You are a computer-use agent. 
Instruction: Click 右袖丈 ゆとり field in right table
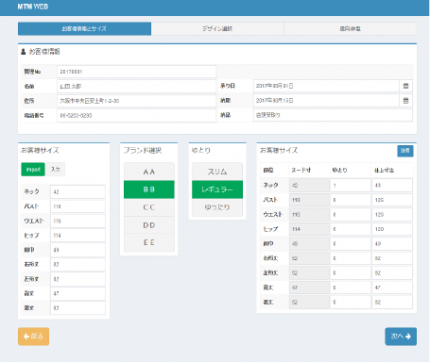(x=350, y=258)
